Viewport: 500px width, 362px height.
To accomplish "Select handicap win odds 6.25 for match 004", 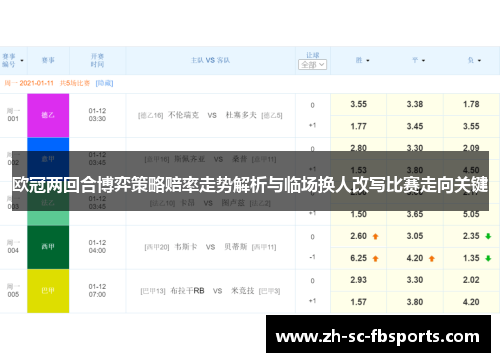I will click(x=358, y=258).
